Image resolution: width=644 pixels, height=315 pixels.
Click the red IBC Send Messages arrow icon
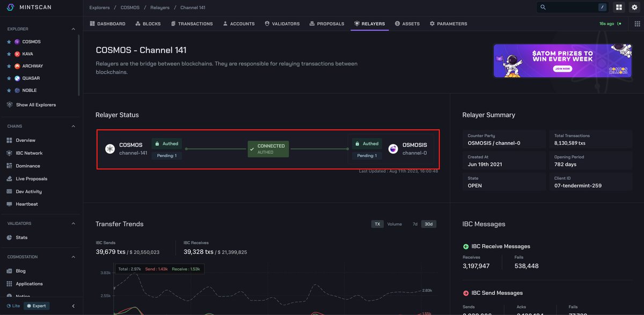click(466, 293)
